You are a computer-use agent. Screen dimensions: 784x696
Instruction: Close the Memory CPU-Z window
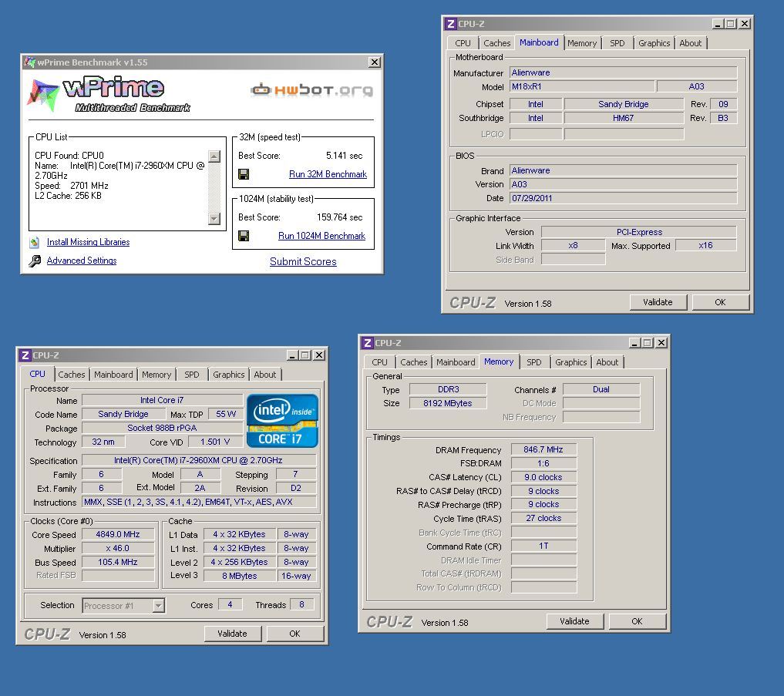click(661, 342)
